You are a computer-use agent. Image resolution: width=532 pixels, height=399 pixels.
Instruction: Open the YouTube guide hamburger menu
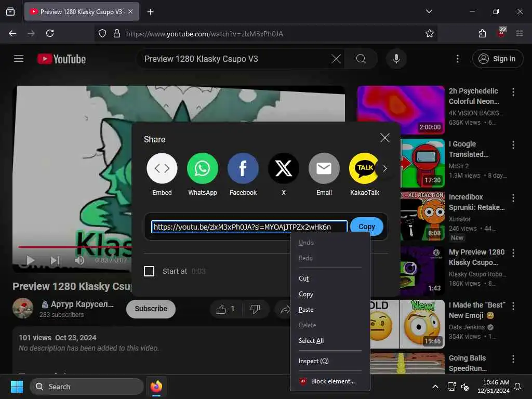(x=19, y=59)
